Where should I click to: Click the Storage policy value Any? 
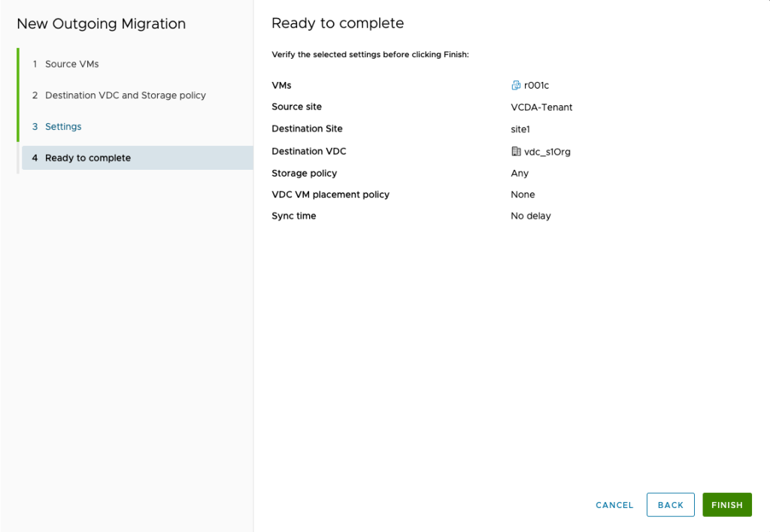coord(520,174)
